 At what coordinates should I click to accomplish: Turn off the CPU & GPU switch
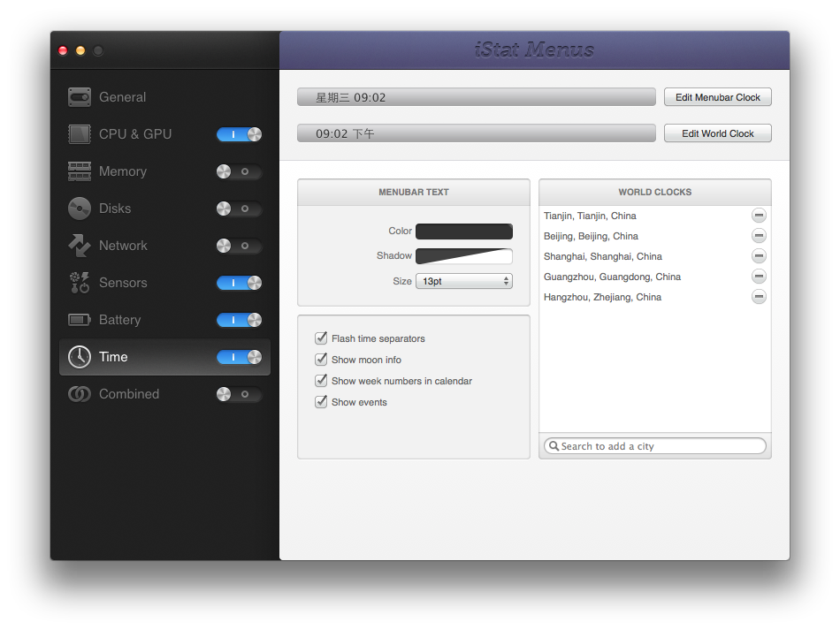[x=240, y=134]
